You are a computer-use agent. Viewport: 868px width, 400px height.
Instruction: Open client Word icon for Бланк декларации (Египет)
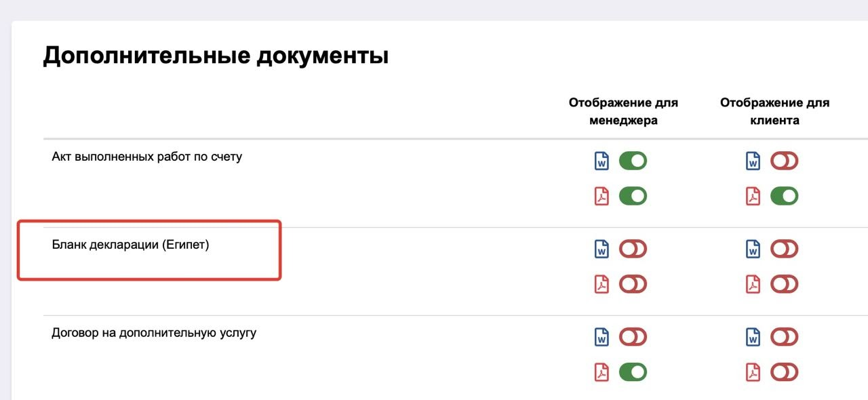click(x=753, y=249)
